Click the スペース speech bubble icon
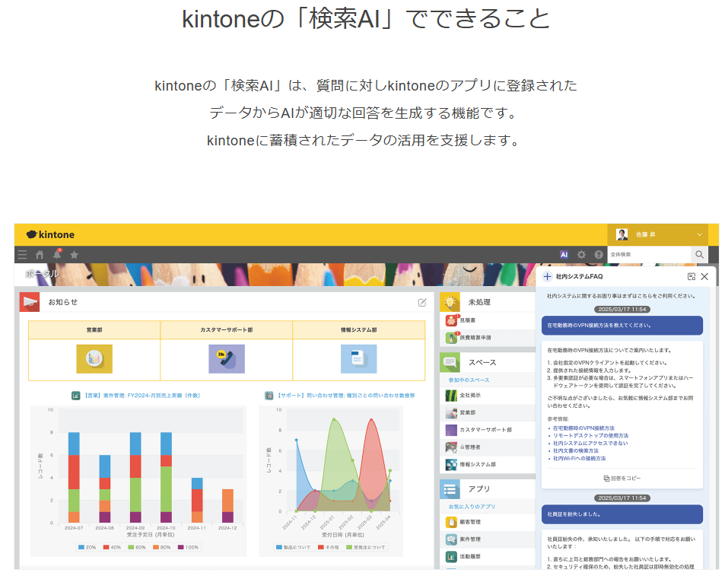Screen dimensions: 728x579 (x=450, y=362)
